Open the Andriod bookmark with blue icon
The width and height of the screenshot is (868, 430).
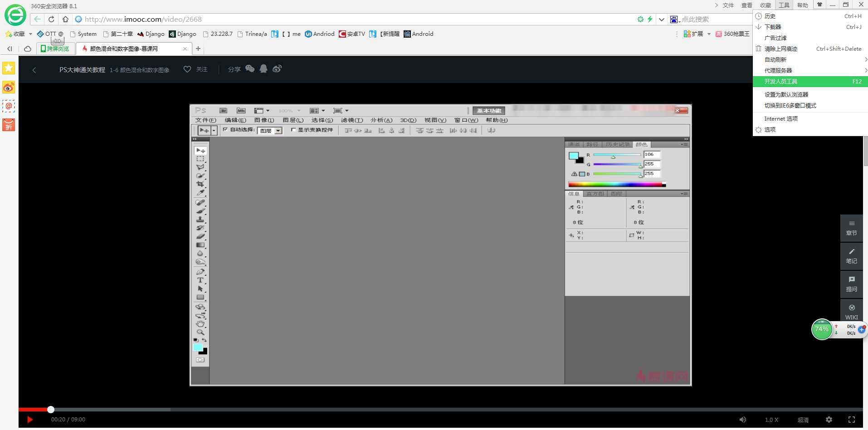click(x=320, y=34)
